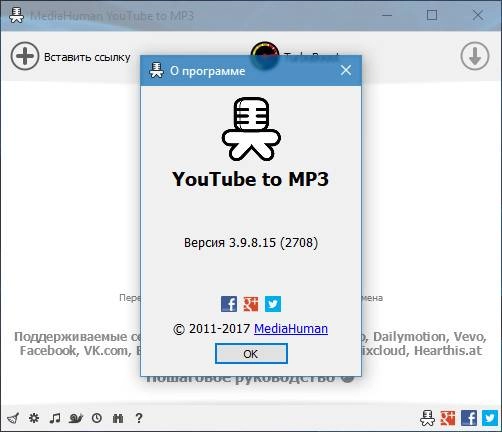The width and height of the screenshot is (502, 432).
Task: Start all downloads with arrow button
Action: (x=475, y=56)
